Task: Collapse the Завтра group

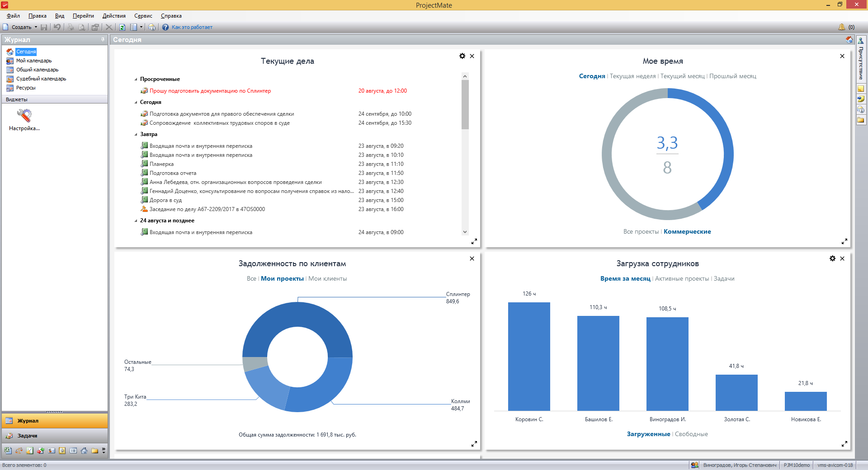Action: (136, 135)
